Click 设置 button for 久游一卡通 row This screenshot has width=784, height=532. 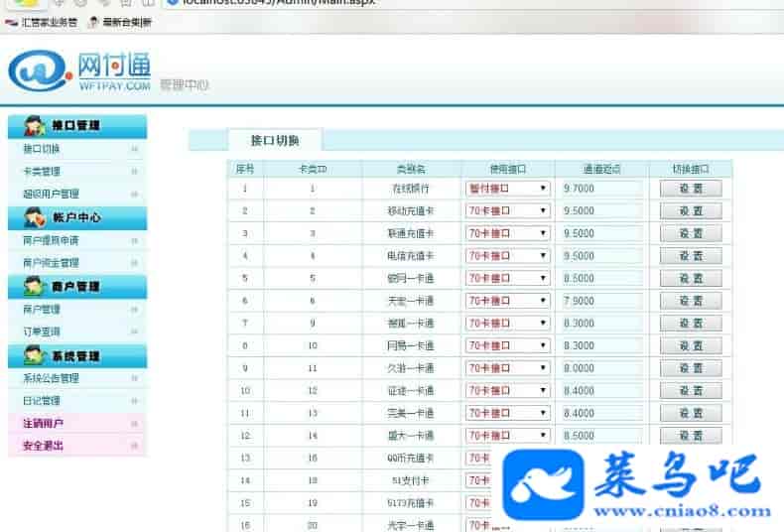coord(691,368)
